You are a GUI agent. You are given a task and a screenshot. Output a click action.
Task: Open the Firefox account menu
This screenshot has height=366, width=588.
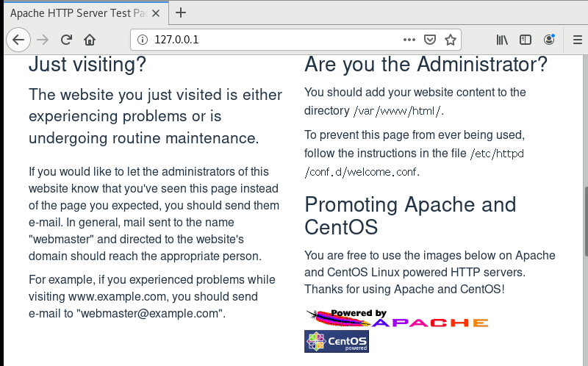click(549, 40)
